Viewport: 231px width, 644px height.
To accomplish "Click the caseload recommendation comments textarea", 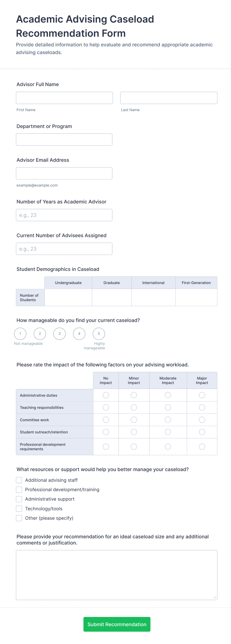I will pos(116,575).
